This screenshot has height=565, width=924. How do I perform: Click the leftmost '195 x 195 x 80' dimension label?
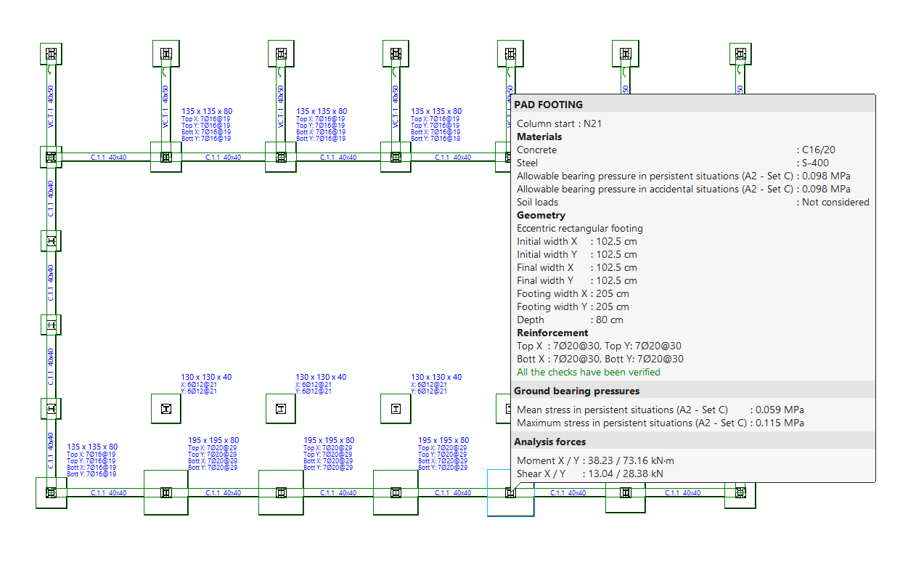213,440
